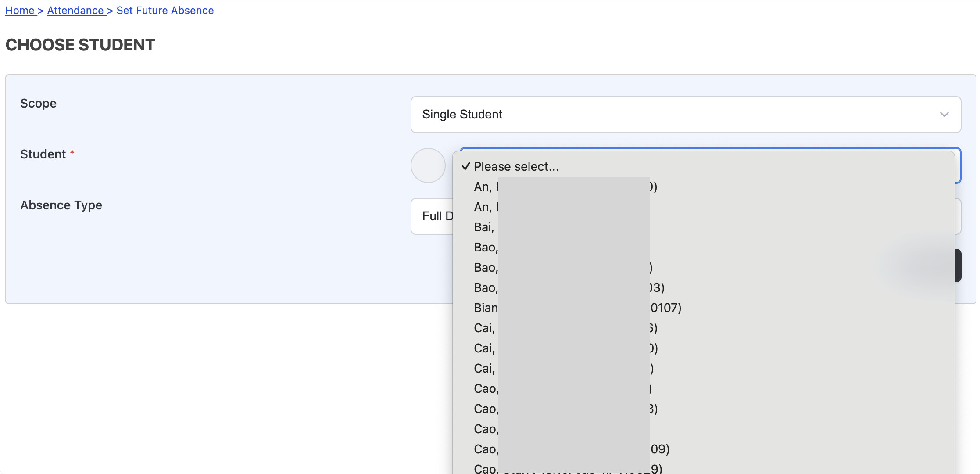Choose the checked 'Please select...' option
Screen dimensions: 980x474
(x=516, y=167)
